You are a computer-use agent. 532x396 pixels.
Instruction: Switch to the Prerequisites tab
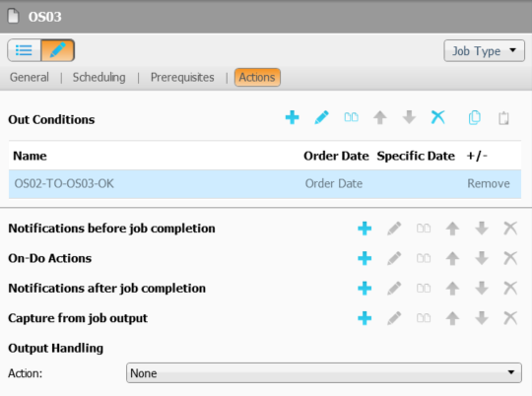182,78
